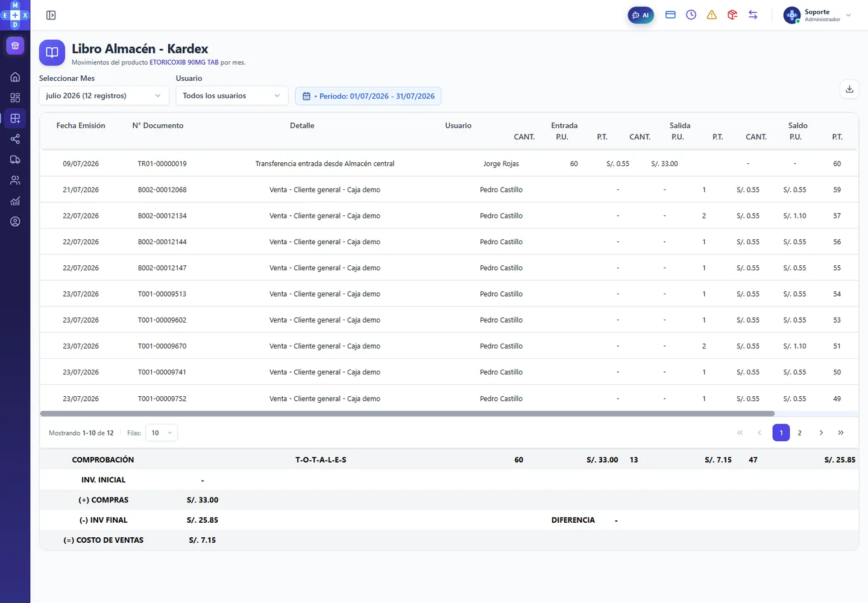Open the dashboard grid icon in sidebar

pyautogui.click(x=15, y=98)
